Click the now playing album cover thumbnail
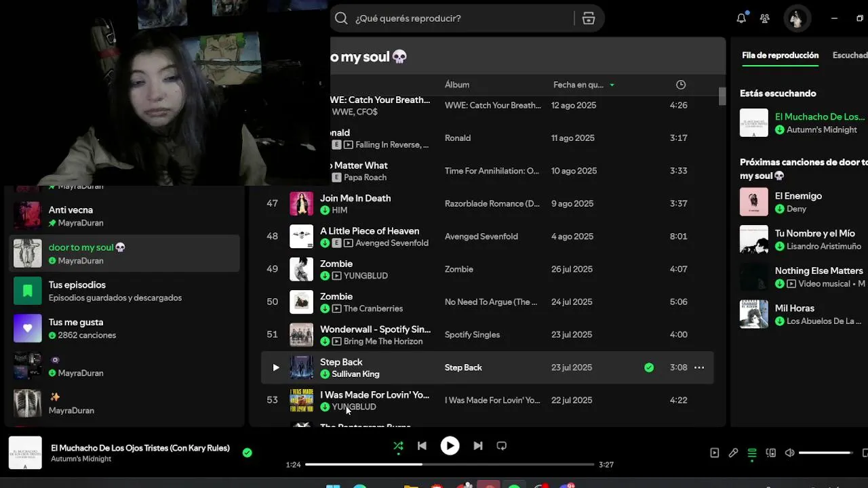The image size is (868, 488). [25, 453]
